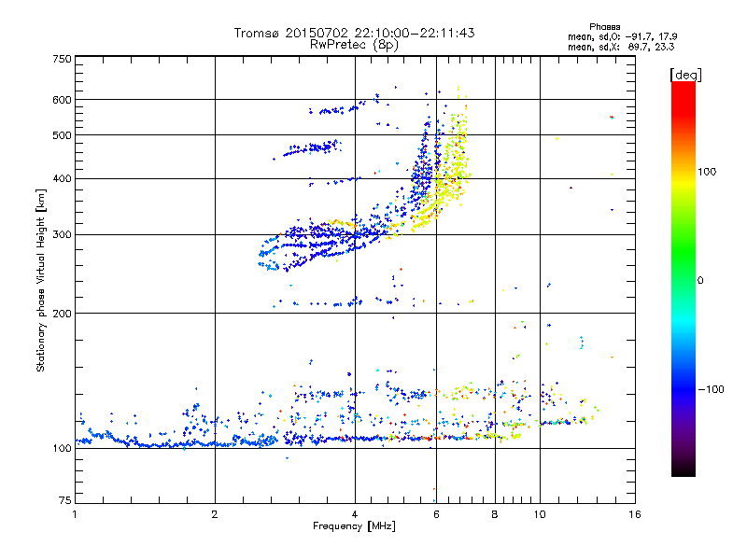Image resolution: width=747 pixels, height=560 pixels.
Task: Click the y-axis tick label '75'
Action: (65, 500)
